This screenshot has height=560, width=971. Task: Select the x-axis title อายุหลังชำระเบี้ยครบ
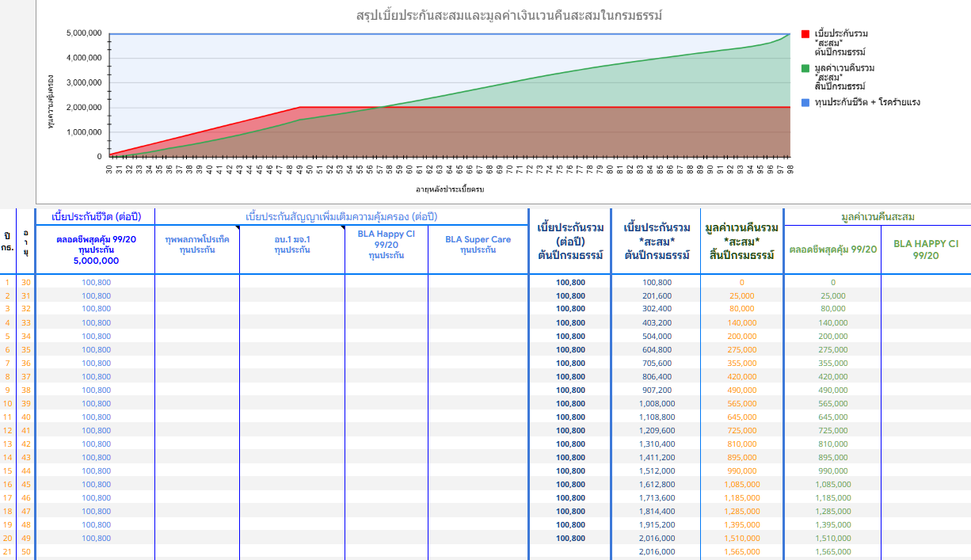click(450, 189)
